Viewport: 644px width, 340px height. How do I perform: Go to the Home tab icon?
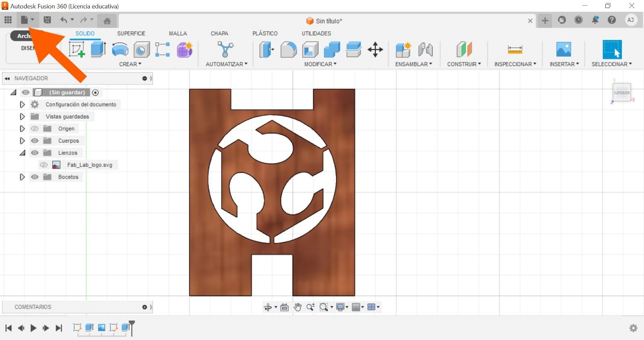107,21
